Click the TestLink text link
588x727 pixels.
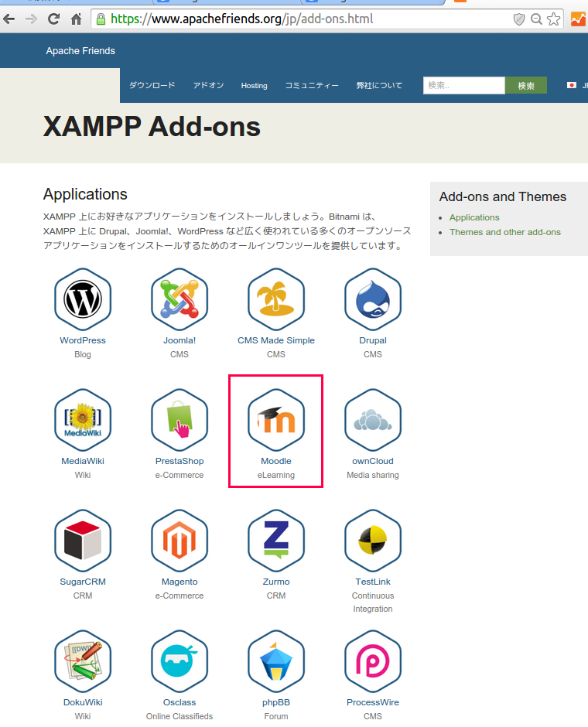[x=373, y=582]
